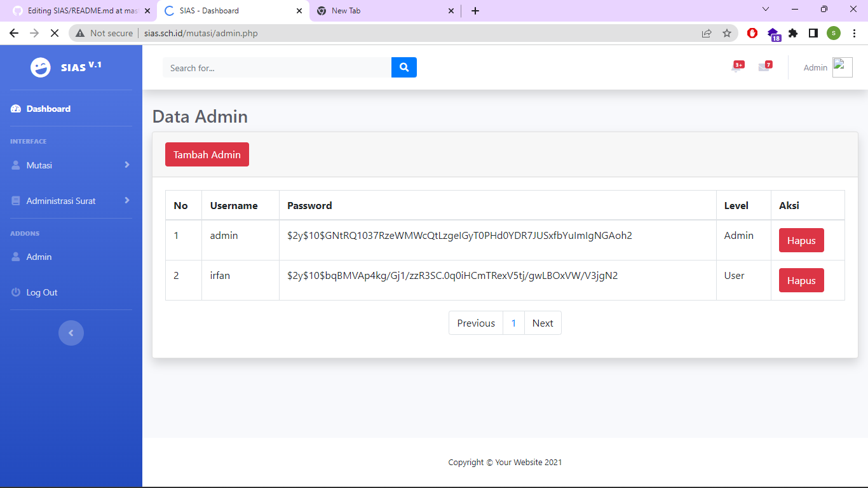Image resolution: width=868 pixels, height=488 pixels.
Task: Click the Search for input field
Action: click(273, 67)
